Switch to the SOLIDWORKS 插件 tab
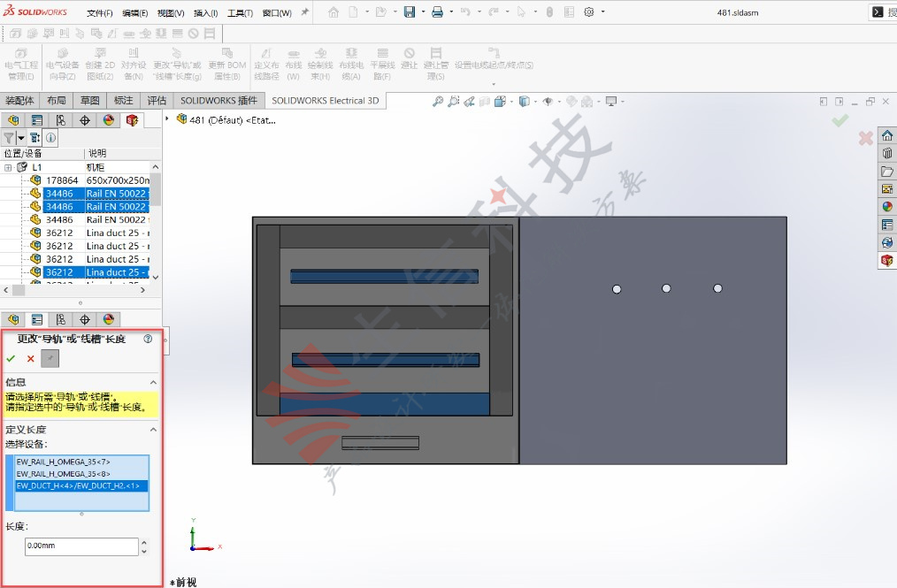897x588 pixels. coord(219,101)
